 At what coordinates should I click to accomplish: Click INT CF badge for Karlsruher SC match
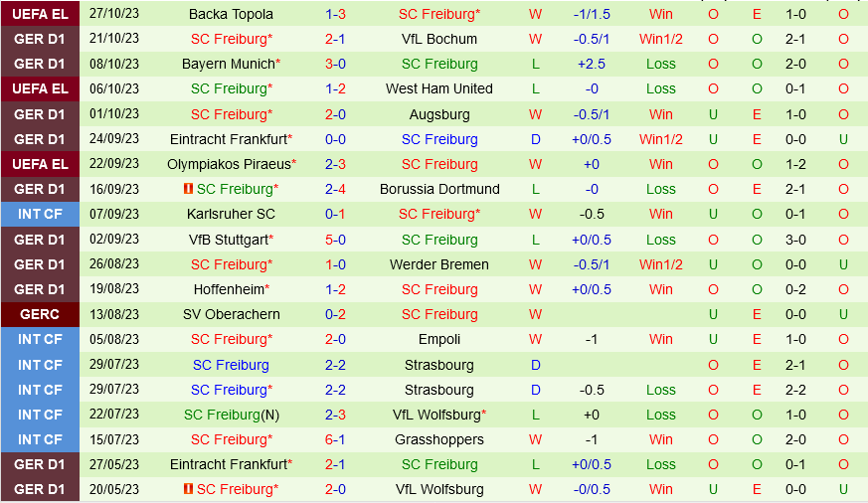point(40,214)
